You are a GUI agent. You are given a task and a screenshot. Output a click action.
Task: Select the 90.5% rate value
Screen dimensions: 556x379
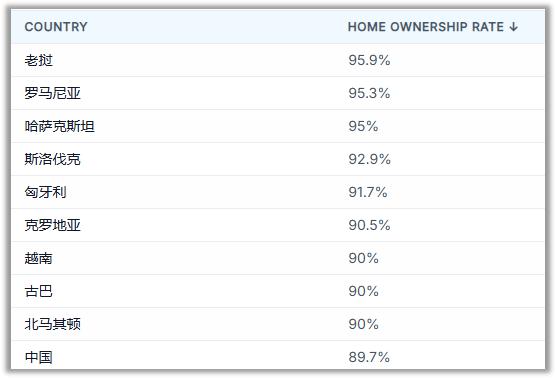(x=369, y=225)
